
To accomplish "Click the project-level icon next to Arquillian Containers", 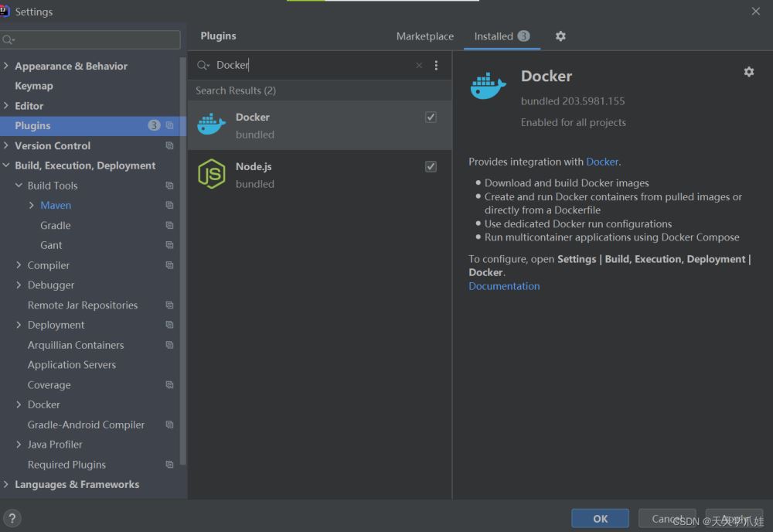I will click(169, 345).
